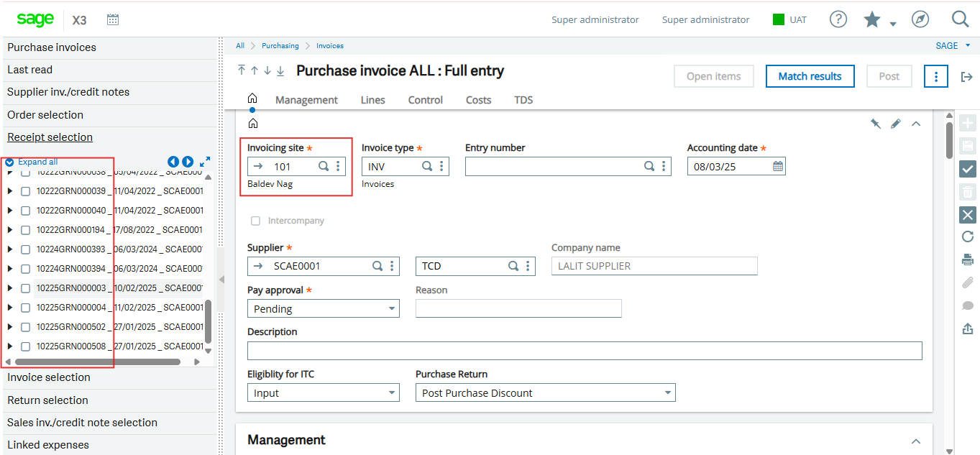Open the Pay approval dropdown
Image resolution: width=980 pixels, height=455 pixels.
(322, 308)
